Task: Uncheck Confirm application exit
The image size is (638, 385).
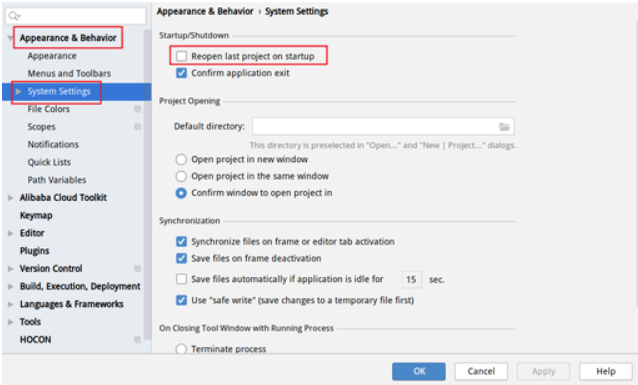Action: [181, 73]
